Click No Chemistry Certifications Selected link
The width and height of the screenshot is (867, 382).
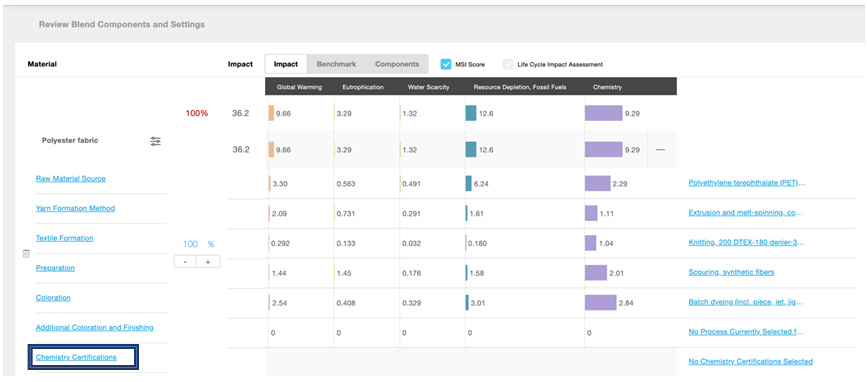pos(750,362)
